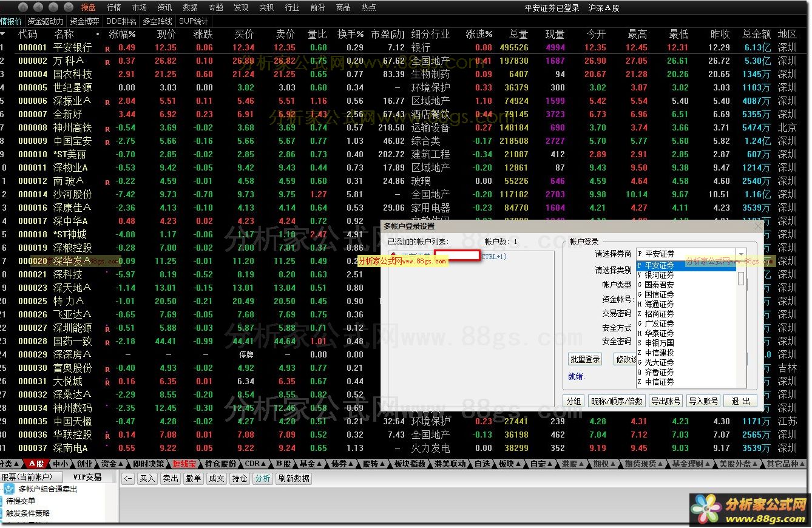Select the 短线宝 bottom tab
Image resolution: width=812 pixels, height=528 pixels.
[x=183, y=464]
